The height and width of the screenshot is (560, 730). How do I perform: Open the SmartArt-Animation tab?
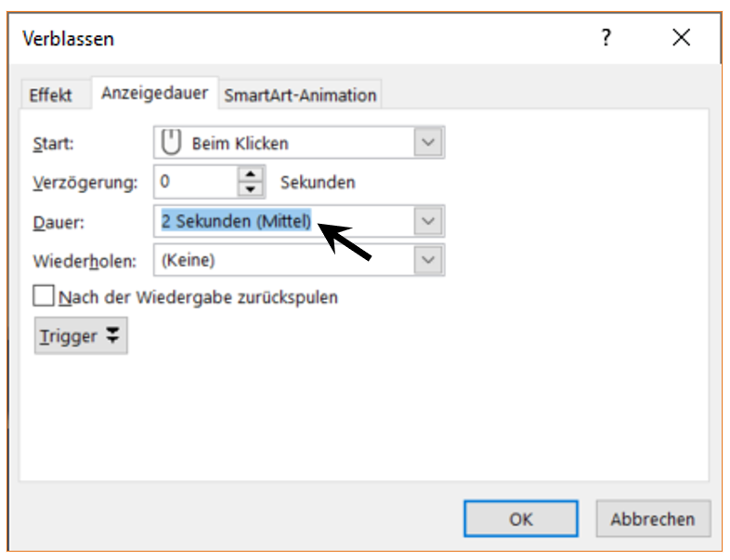pos(300,96)
